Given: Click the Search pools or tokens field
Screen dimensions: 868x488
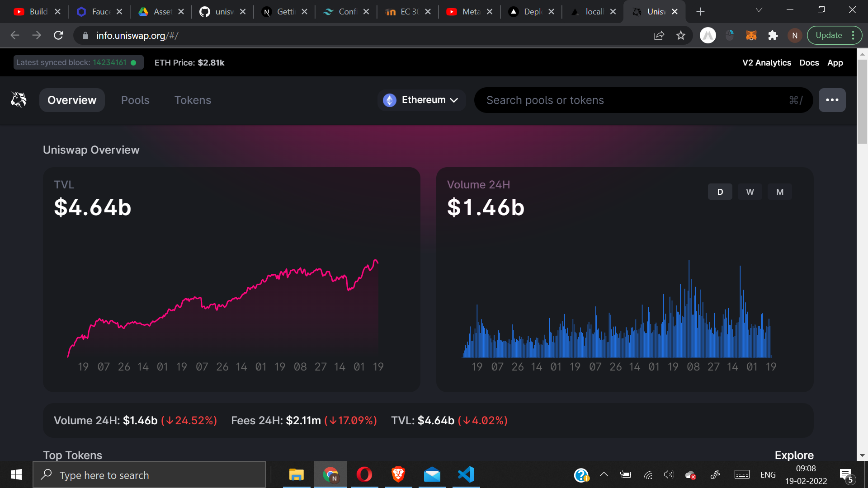Looking at the screenshot, I should click(x=633, y=100).
